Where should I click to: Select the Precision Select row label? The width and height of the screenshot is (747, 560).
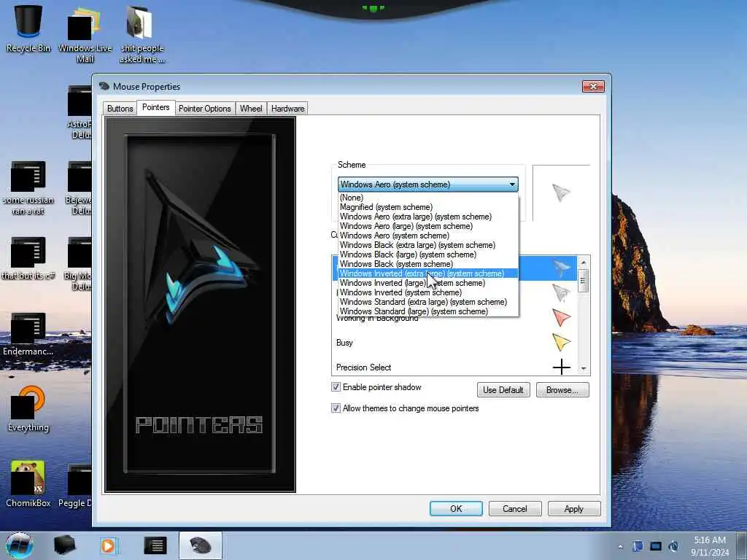point(363,367)
